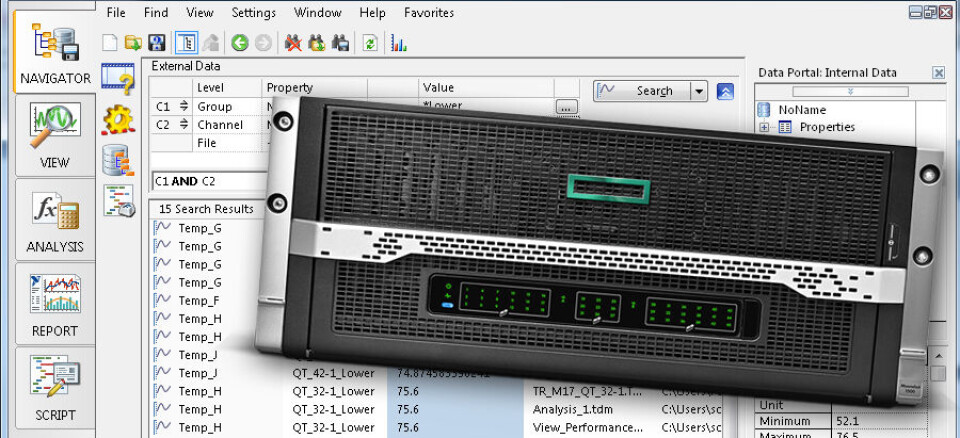
Task: Select the Temp_F search result
Action: 200,300
